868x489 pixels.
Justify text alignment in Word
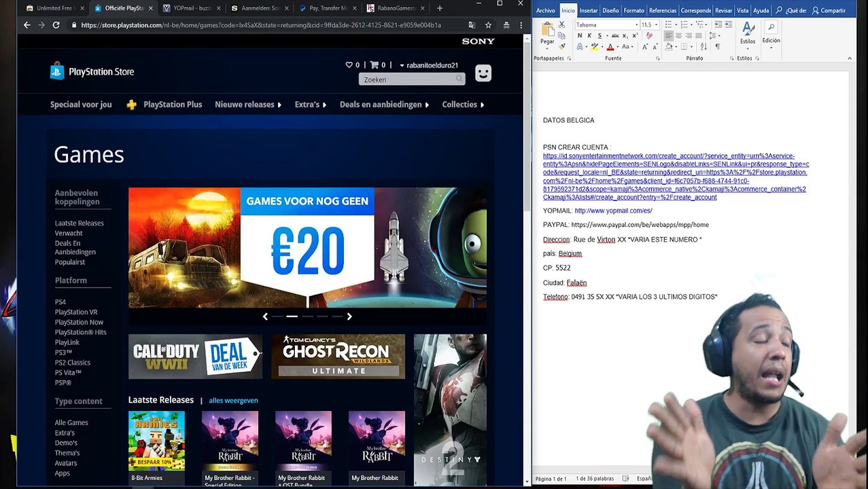tap(699, 35)
